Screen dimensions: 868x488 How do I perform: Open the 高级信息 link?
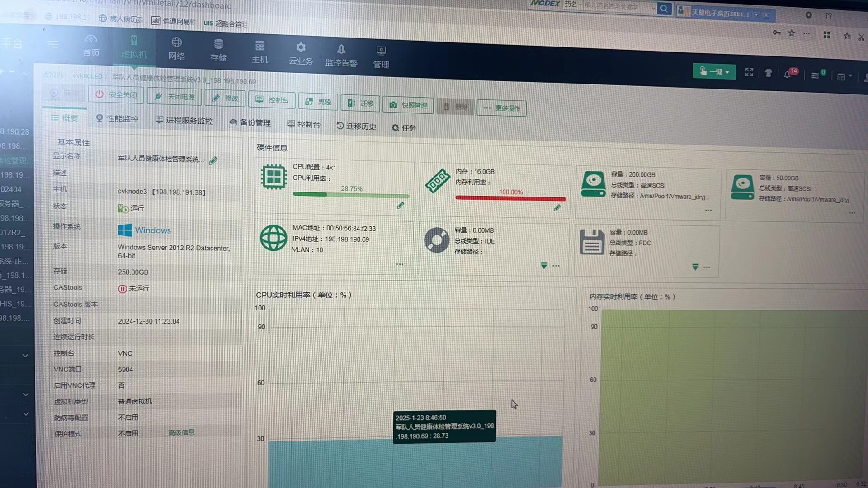[181, 432]
